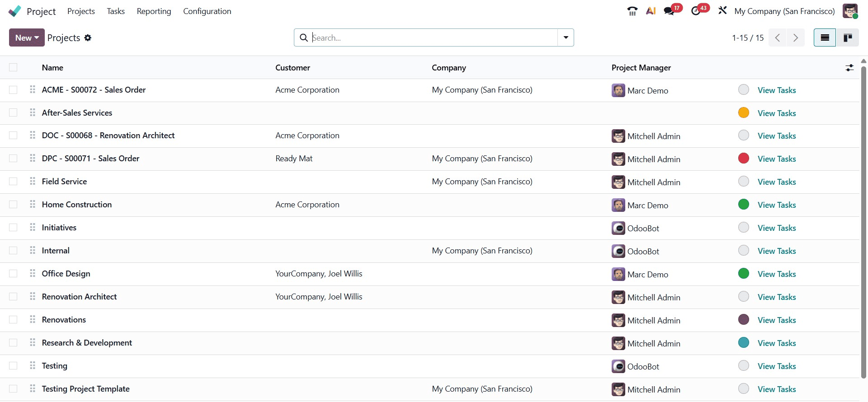This screenshot has height=402, width=868.
Task: Click OdooBot avatar in Internal row
Action: coord(618,251)
